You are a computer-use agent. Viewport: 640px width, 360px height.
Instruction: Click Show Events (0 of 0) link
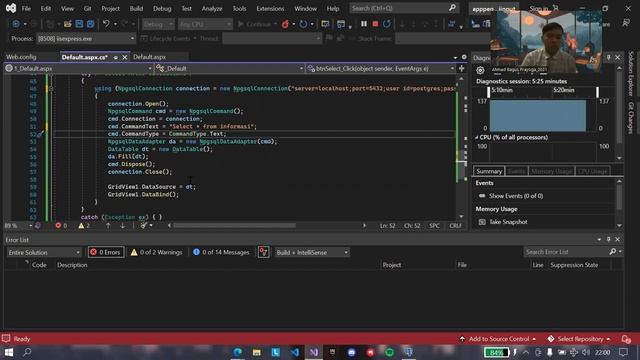[516, 196]
